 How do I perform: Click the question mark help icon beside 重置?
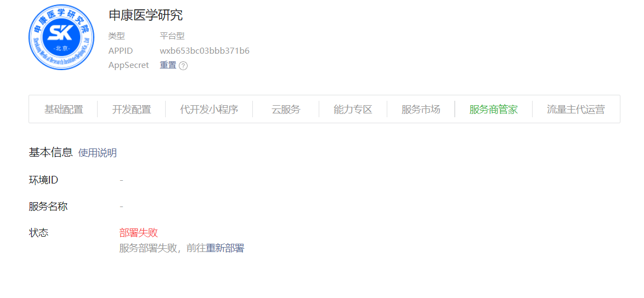tap(184, 66)
